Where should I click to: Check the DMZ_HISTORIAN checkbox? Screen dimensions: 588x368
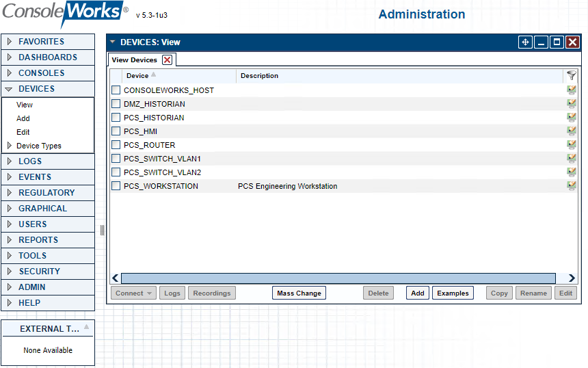tap(116, 103)
